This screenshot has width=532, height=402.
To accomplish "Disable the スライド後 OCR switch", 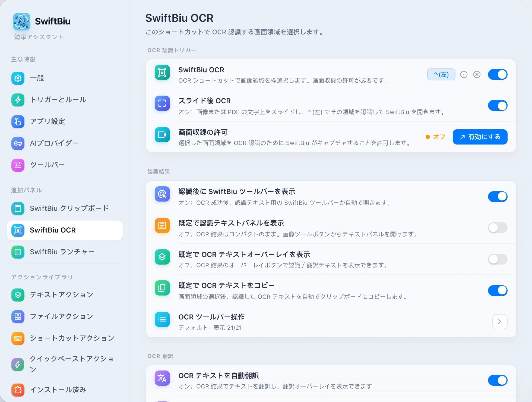I will [498, 106].
